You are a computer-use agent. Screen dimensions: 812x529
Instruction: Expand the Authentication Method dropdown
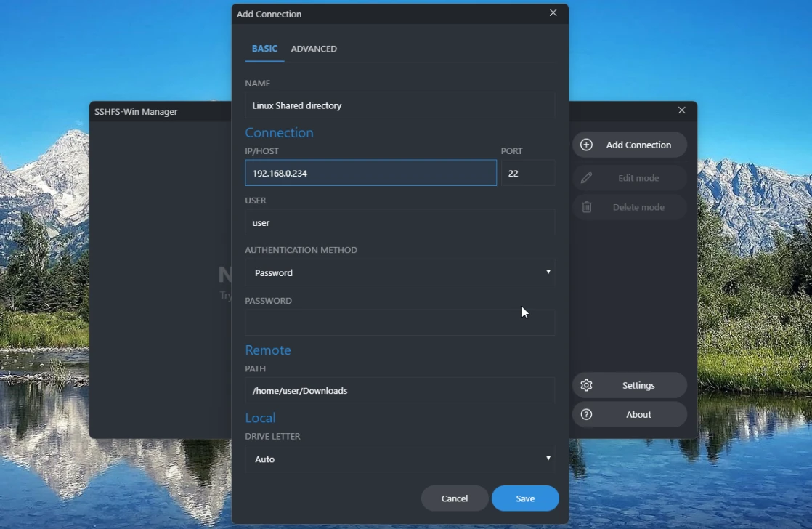pyautogui.click(x=399, y=273)
